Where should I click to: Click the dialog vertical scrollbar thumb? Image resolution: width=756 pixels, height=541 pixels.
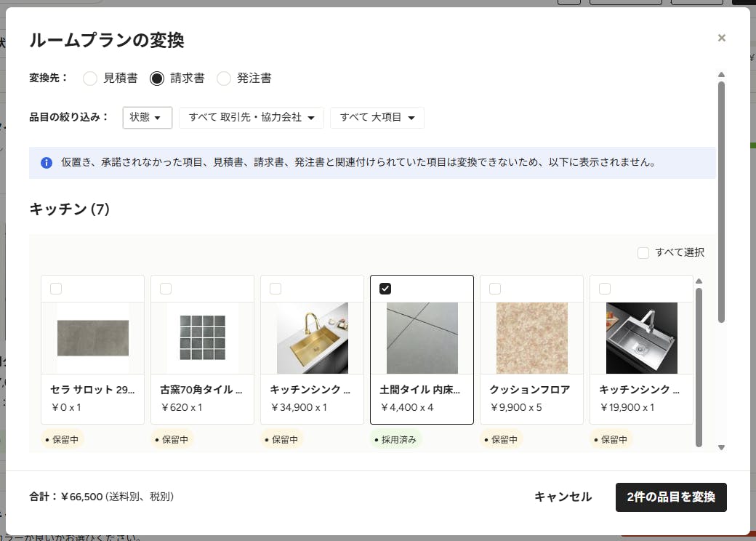(721, 202)
